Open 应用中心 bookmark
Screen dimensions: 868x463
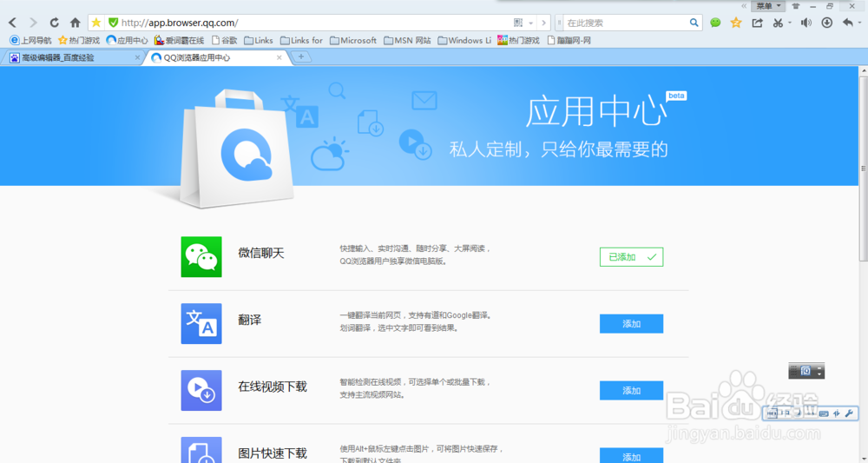[127, 41]
